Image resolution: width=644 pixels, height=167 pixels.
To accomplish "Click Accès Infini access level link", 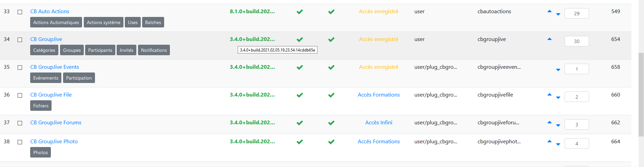I will point(379,123).
